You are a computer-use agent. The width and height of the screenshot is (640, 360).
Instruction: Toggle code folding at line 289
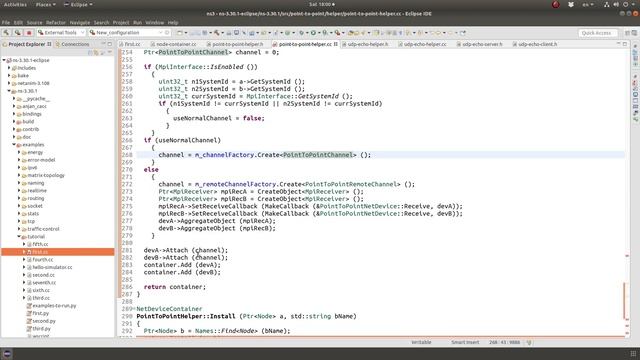pos(135,309)
